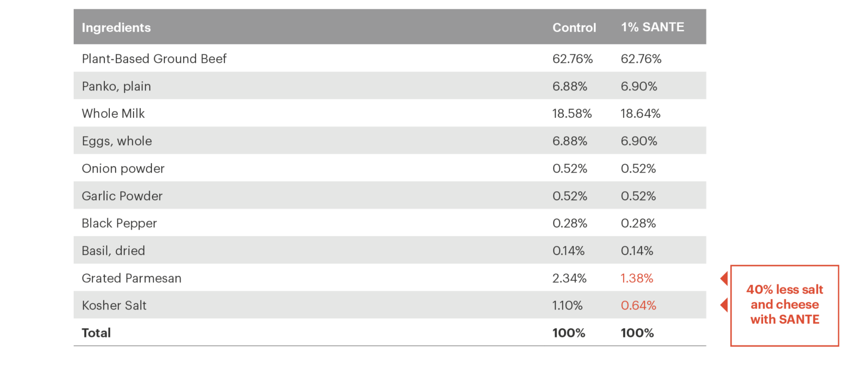Click the red 0.64% salt value

[638, 305]
